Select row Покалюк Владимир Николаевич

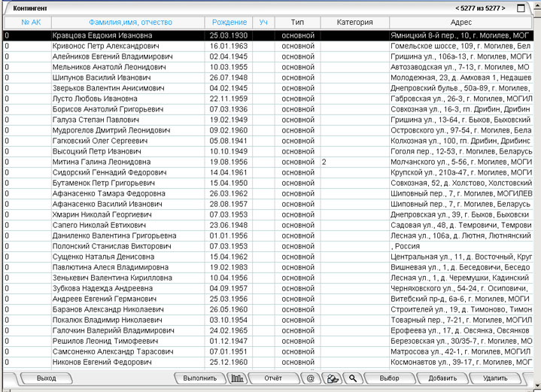coord(268,321)
